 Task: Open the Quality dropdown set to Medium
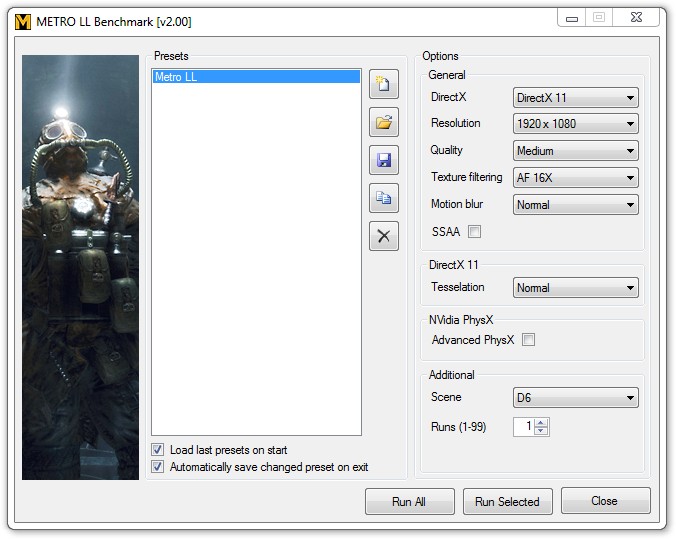(576, 151)
